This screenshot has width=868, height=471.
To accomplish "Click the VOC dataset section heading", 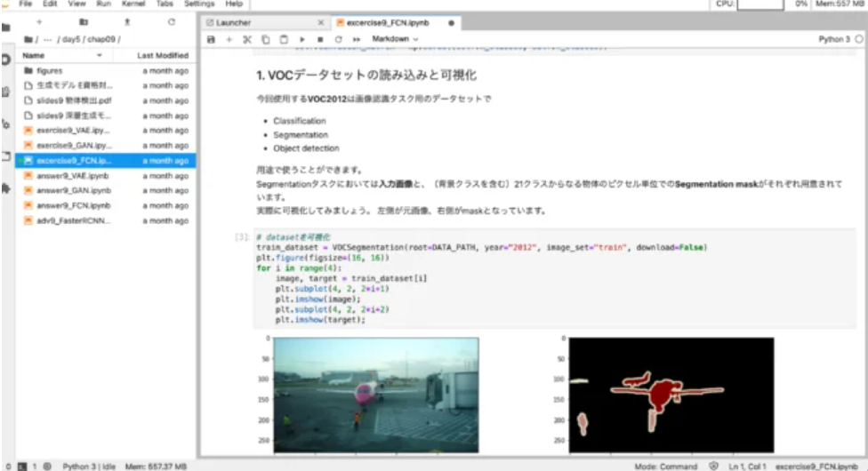I will click(x=366, y=76).
